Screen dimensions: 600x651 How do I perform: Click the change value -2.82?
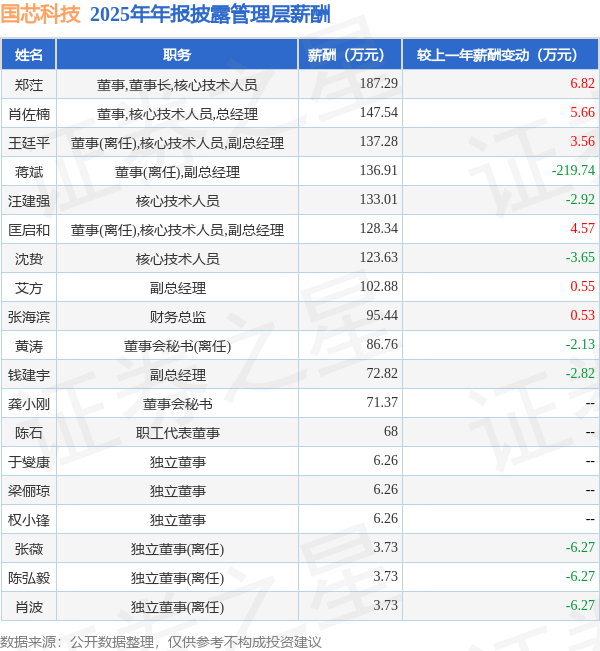580,374
